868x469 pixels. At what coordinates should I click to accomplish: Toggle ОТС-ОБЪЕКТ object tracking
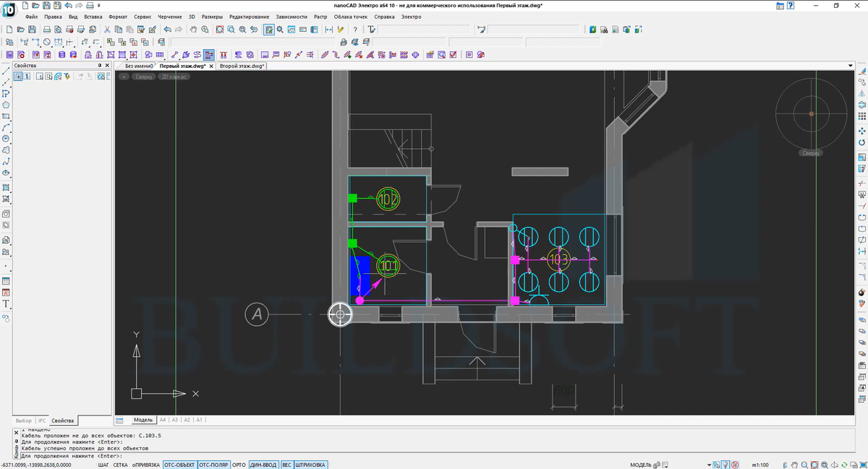179,465
